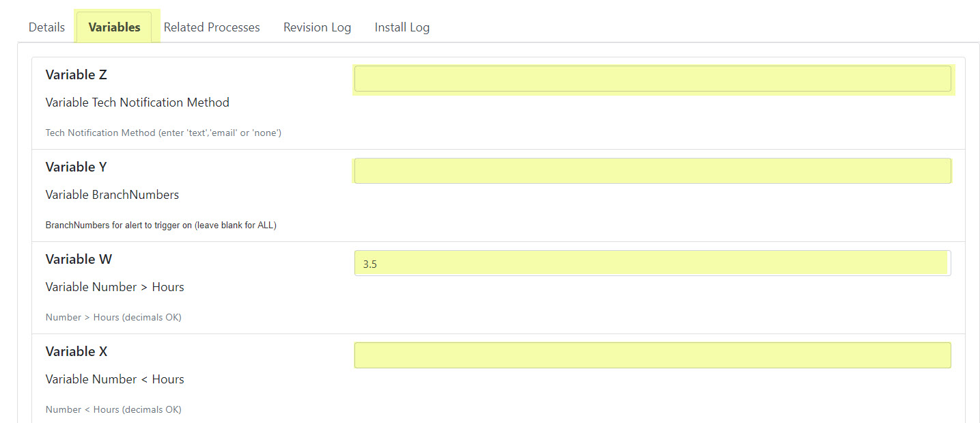Screen dimensions: 980x423
Task: Select the Variables tab
Action: tap(114, 27)
